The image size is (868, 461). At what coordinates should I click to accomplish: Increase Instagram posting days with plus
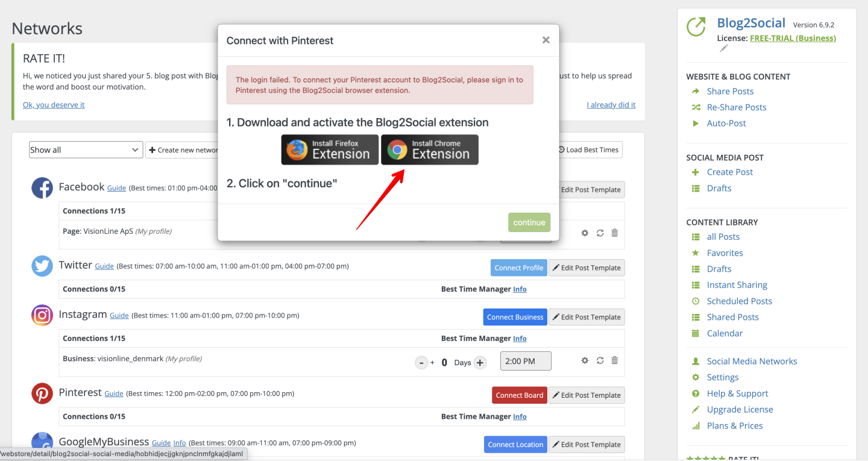(480, 362)
